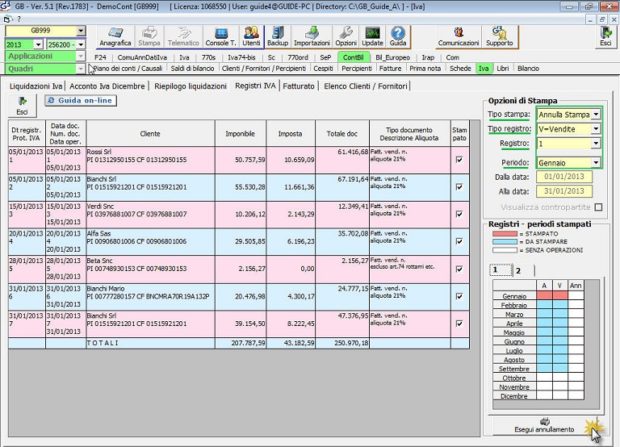Open the Bil_Europeo application tab
This screenshot has width=620, height=447.
[x=393, y=57]
